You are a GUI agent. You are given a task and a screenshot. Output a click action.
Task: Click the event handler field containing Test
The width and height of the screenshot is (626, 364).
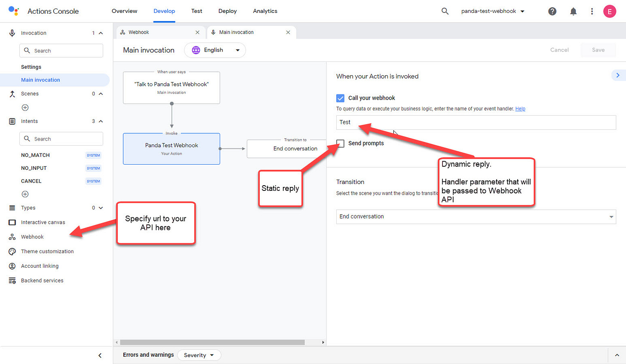(x=476, y=122)
